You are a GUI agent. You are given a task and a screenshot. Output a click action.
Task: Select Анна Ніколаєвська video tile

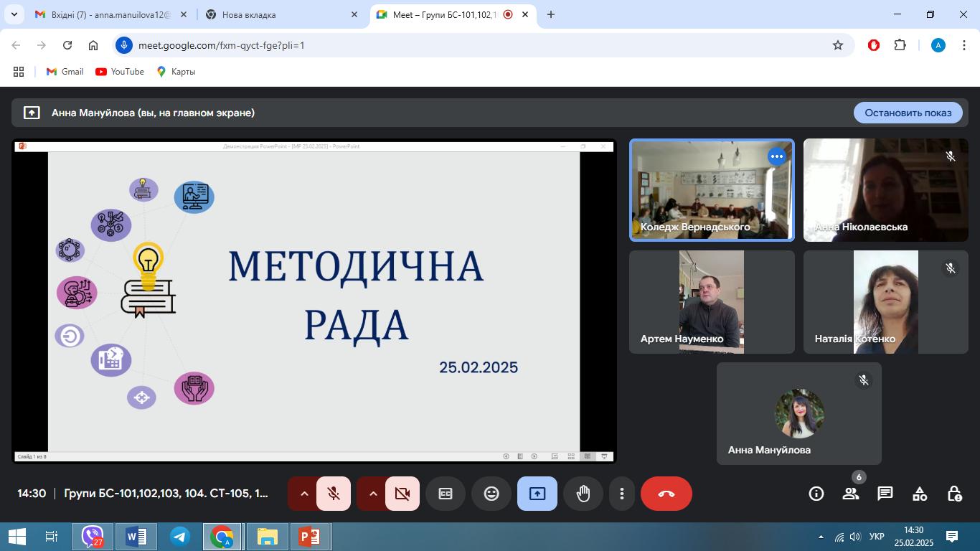(886, 190)
